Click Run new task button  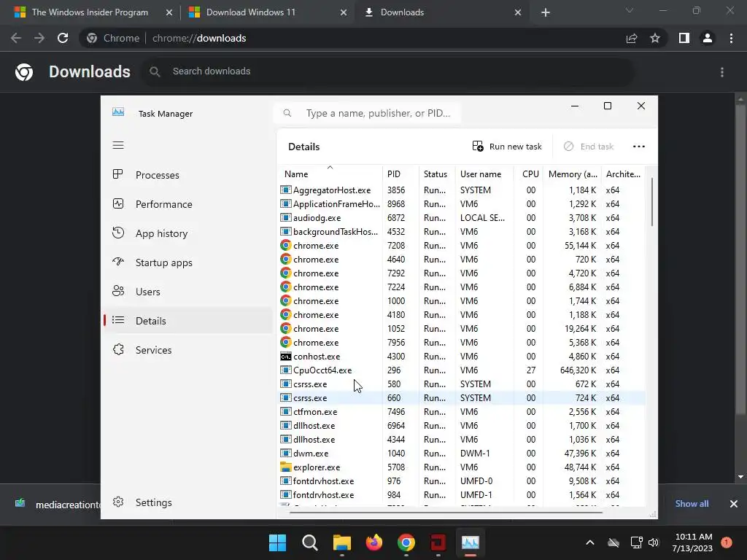click(507, 147)
